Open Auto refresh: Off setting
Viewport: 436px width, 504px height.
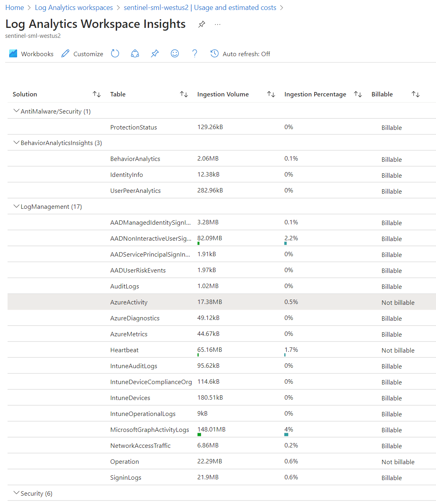pos(240,54)
